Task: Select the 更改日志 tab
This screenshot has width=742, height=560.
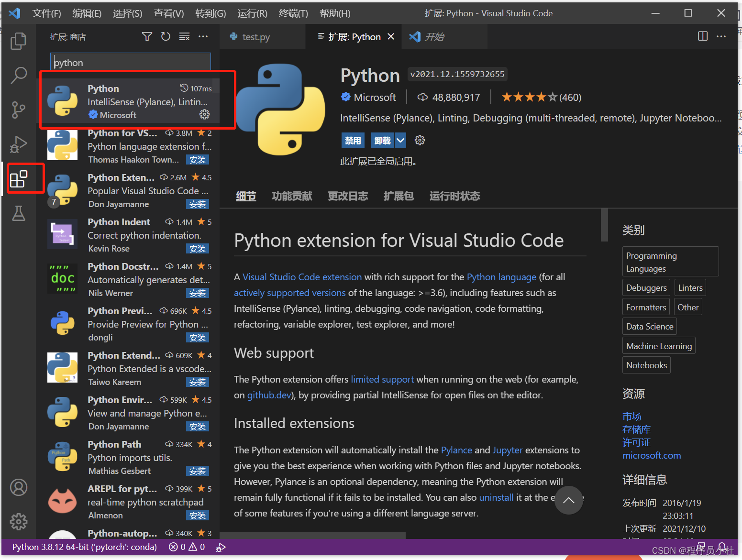Action: (348, 196)
